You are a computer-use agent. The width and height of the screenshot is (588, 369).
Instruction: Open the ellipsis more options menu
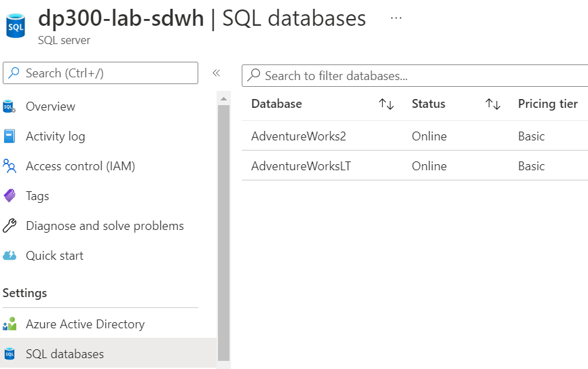[x=397, y=18]
